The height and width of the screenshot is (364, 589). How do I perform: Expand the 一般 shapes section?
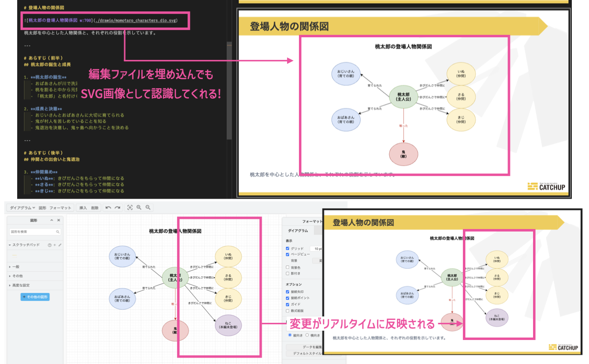(x=16, y=266)
